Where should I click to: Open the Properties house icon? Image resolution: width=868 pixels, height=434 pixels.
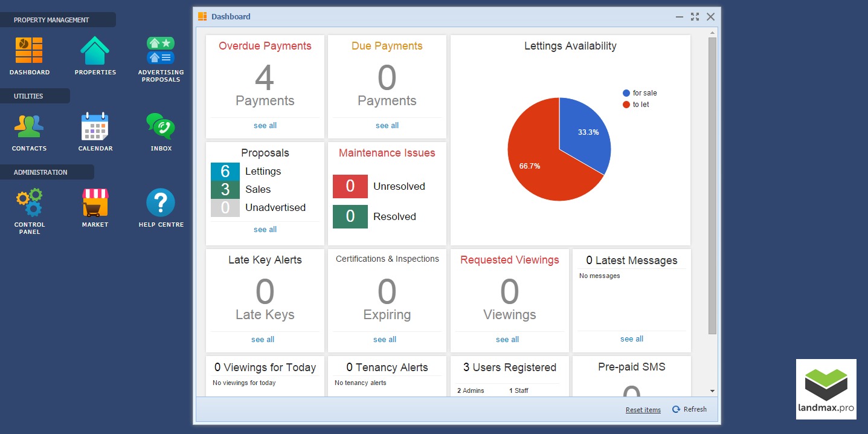[x=95, y=51]
